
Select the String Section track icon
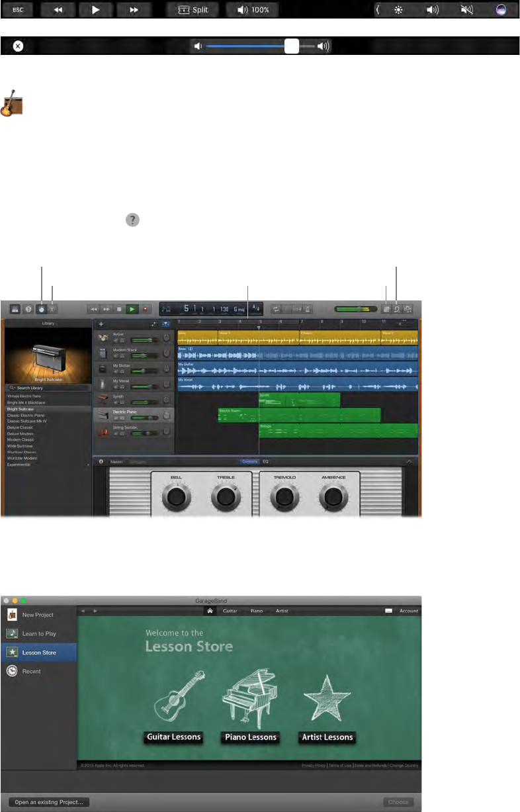(x=103, y=431)
